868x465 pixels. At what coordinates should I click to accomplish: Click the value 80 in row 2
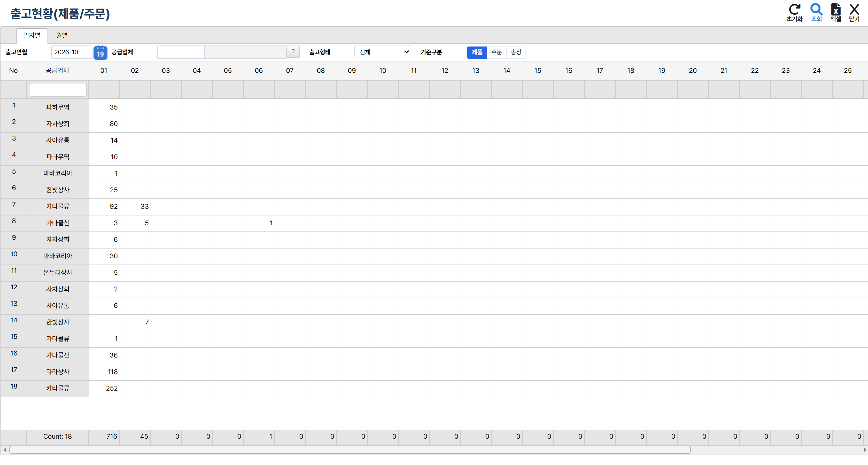click(x=114, y=124)
